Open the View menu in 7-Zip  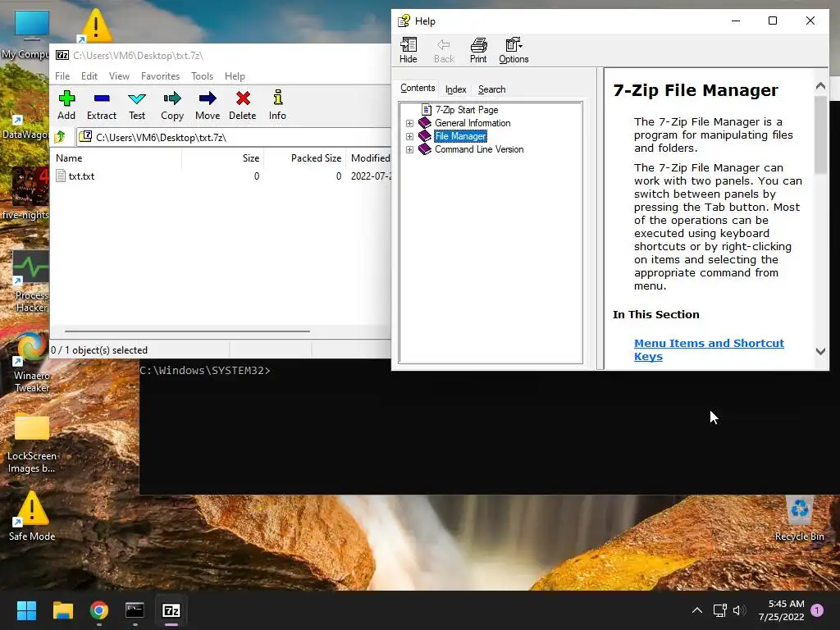pyautogui.click(x=119, y=76)
